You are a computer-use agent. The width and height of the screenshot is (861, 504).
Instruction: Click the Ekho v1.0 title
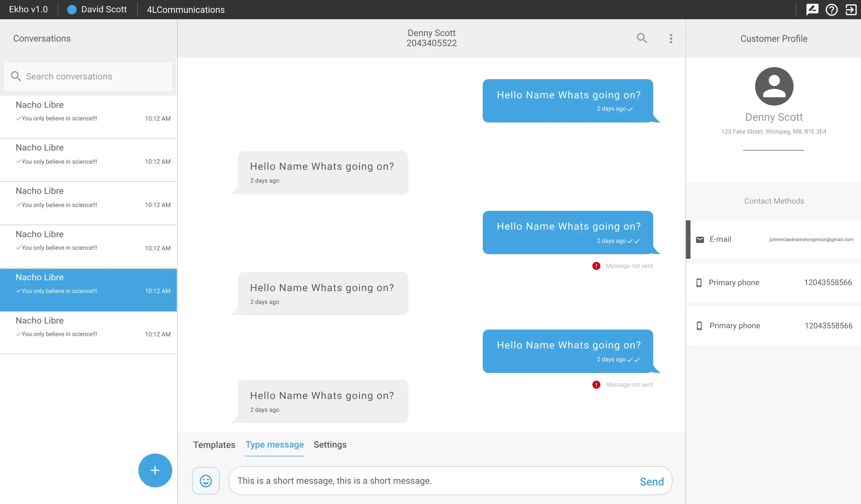tap(28, 9)
